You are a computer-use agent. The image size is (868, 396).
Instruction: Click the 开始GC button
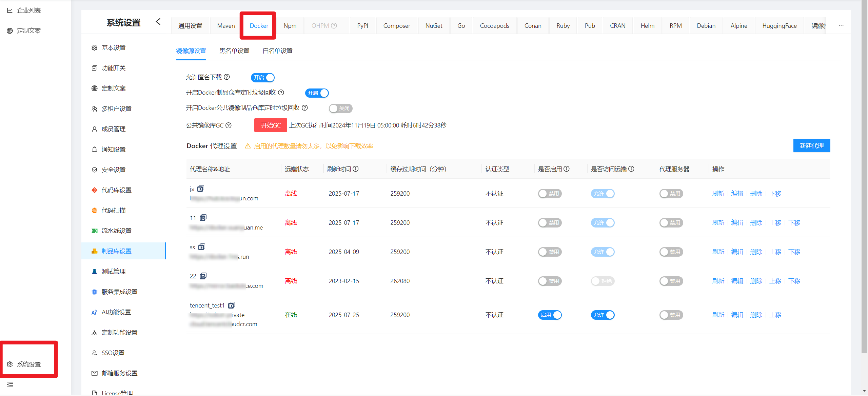(270, 125)
